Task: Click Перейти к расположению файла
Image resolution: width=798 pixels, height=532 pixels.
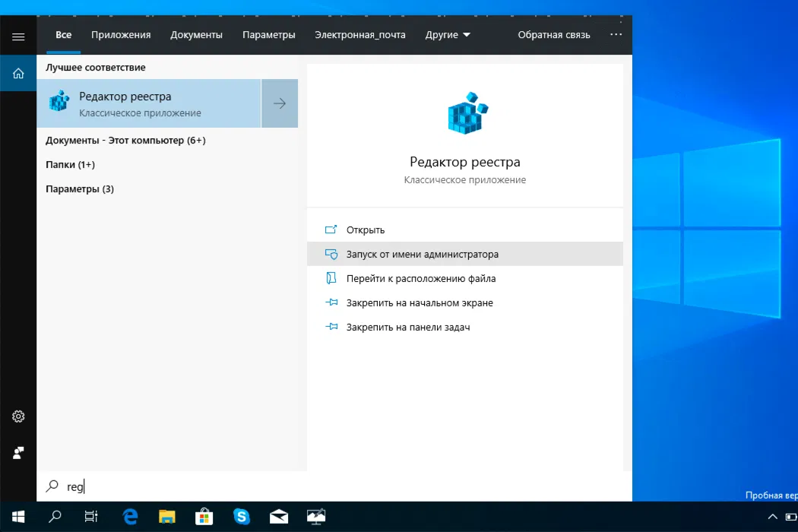Action: pyautogui.click(x=465, y=278)
